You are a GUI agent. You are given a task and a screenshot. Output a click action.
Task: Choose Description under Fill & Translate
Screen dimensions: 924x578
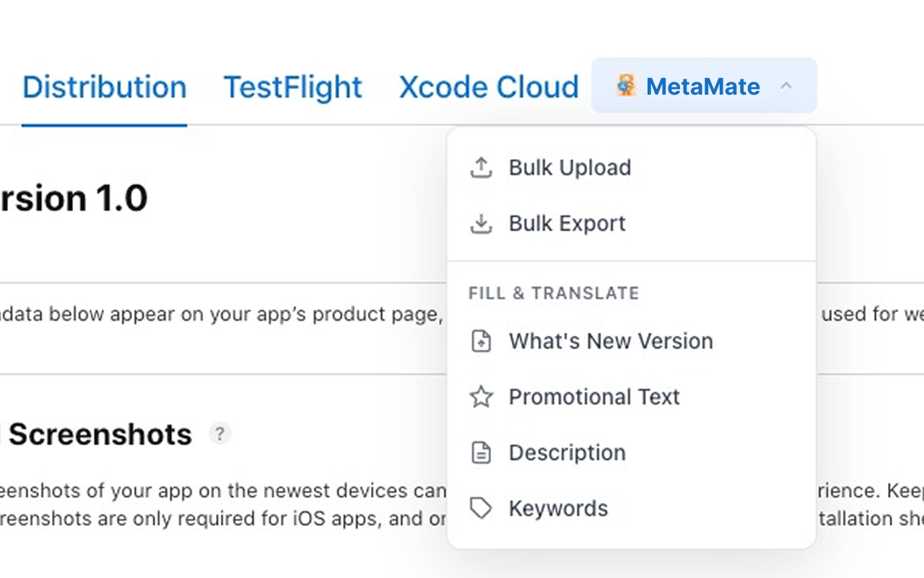632,453
